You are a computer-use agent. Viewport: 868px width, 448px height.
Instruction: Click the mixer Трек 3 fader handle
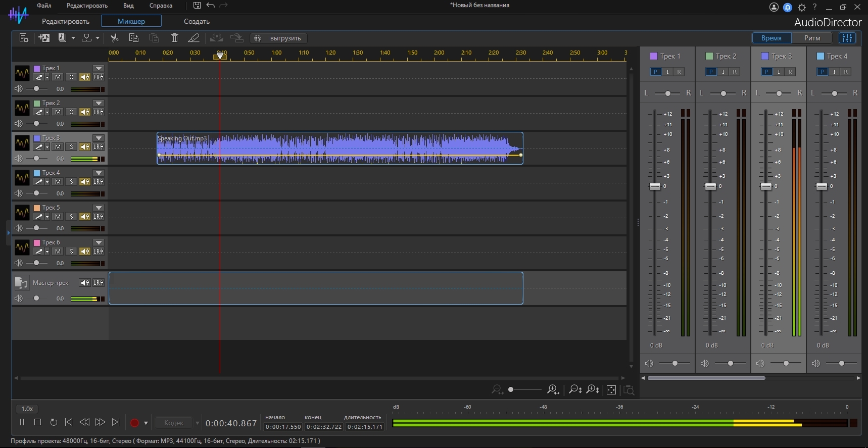766,186
